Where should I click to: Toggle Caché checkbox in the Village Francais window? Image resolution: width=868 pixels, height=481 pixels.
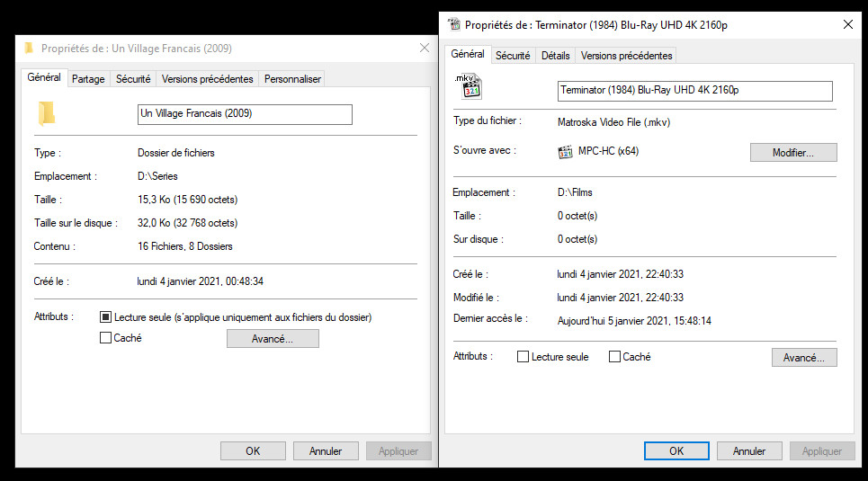point(105,338)
